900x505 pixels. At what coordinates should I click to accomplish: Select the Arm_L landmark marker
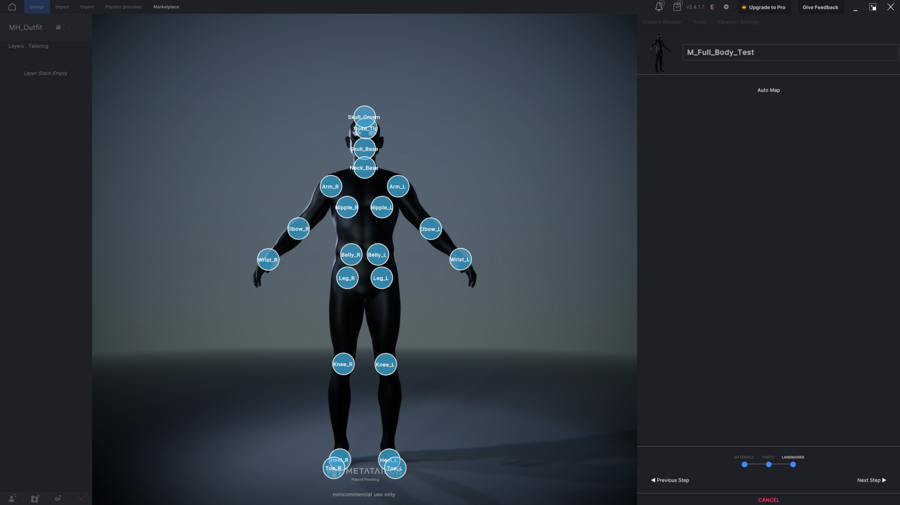tap(398, 186)
